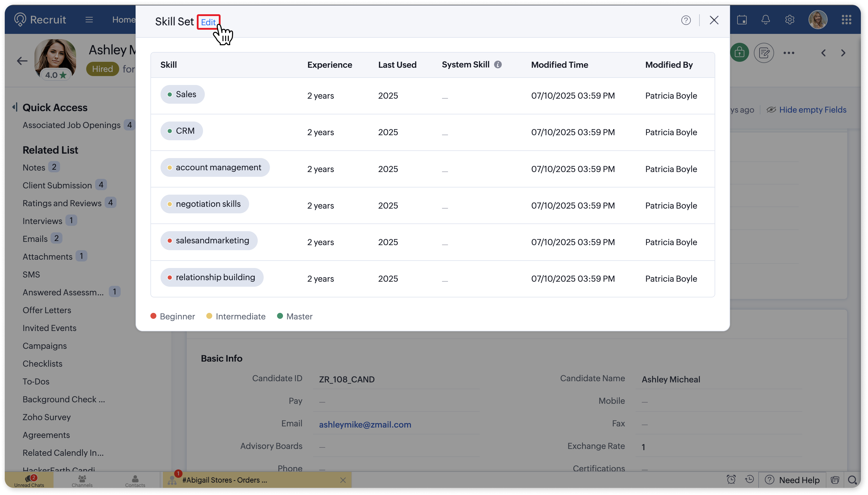868x495 pixels.
Task: Open the three-dot more options menu
Action: [x=789, y=53]
